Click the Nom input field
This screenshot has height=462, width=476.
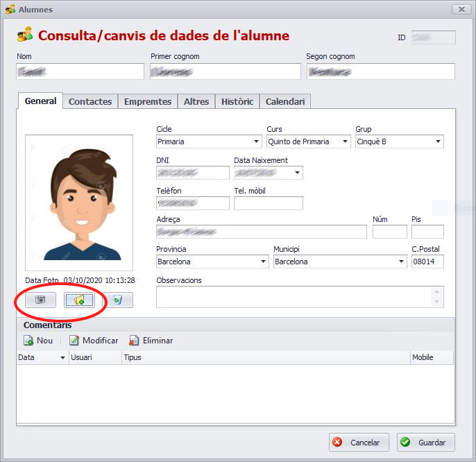tap(80, 71)
